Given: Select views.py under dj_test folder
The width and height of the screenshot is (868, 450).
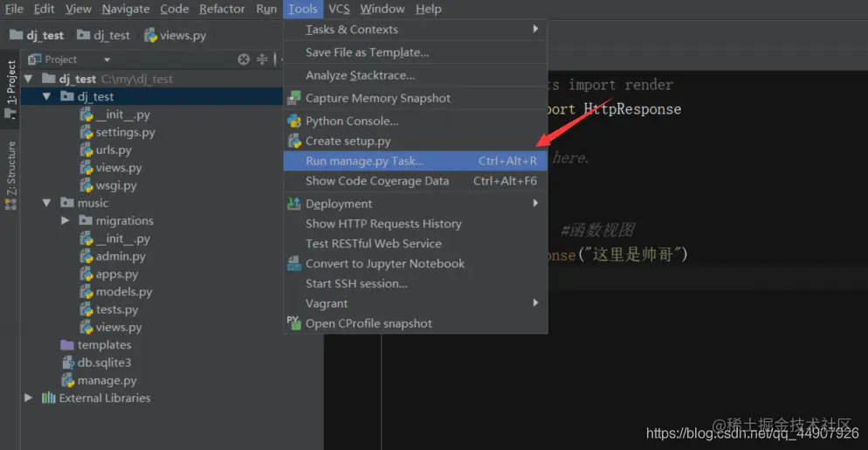Looking at the screenshot, I should pyautogui.click(x=111, y=168).
